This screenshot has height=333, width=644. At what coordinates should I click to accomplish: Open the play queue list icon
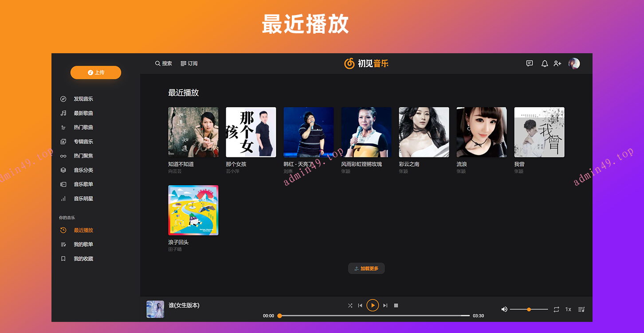coord(581,309)
